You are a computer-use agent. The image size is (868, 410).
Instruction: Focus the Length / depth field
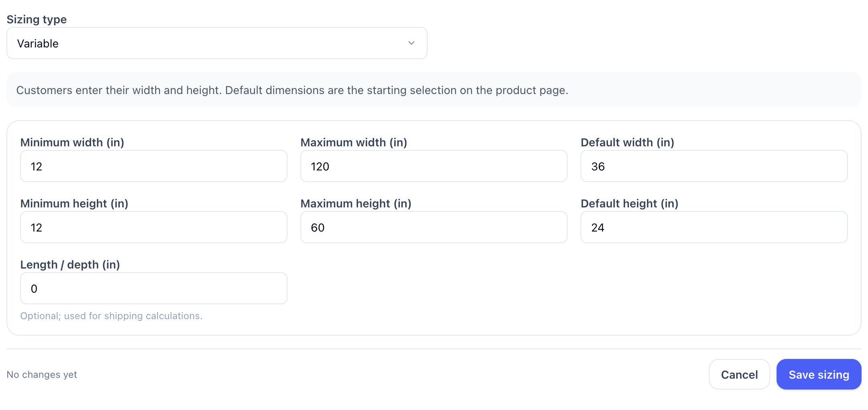pos(154,288)
